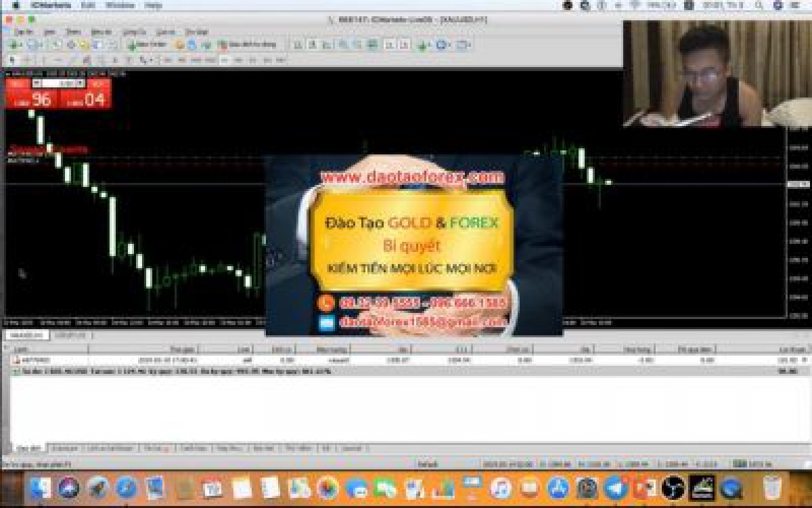Screen dimensions: 812x508
Task: Zoom in on the chart
Action: (343, 45)
